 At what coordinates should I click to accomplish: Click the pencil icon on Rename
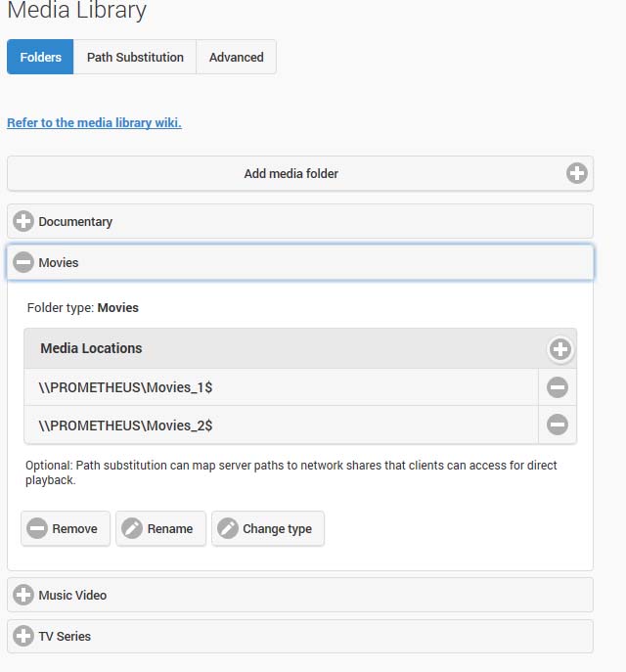click(132, 528)
